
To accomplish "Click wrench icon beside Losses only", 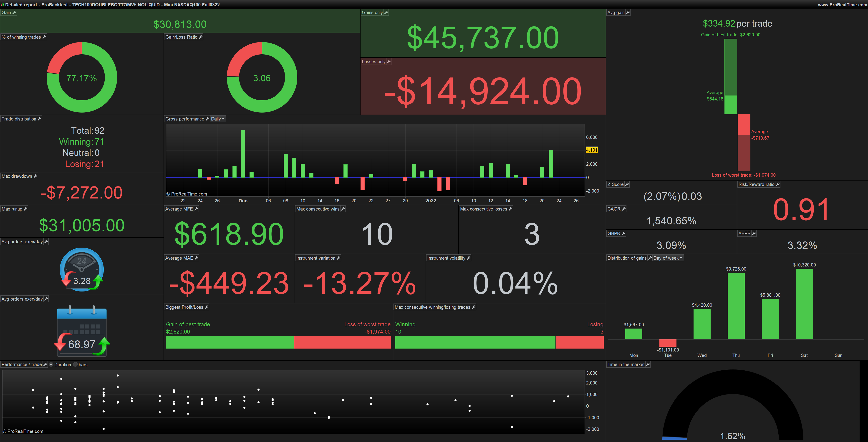I will coord(389,62).
